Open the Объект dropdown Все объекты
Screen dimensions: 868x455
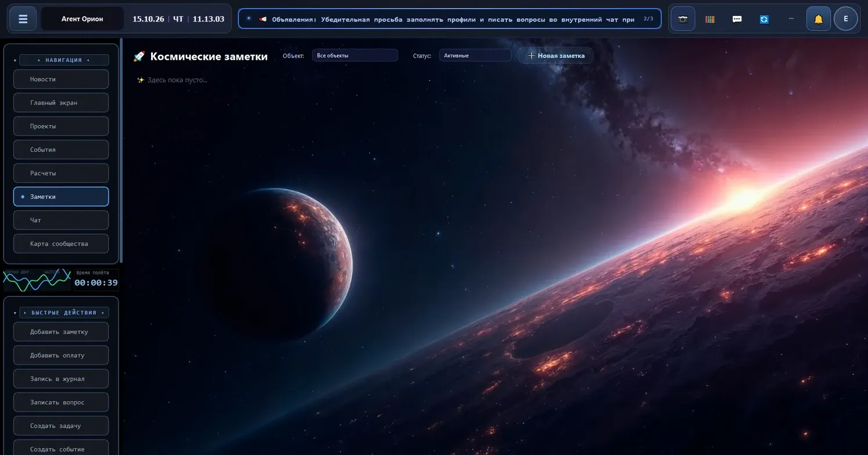click(355, 56)
